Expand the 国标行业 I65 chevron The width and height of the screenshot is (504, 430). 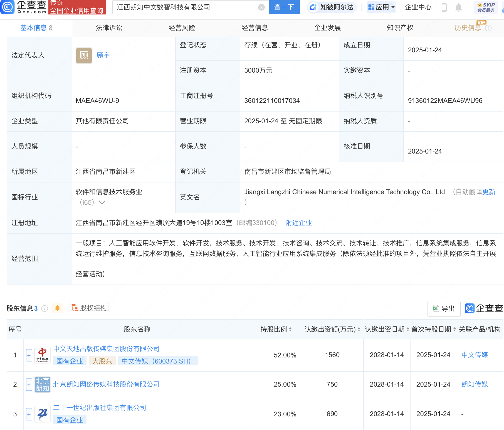[102, 202]
